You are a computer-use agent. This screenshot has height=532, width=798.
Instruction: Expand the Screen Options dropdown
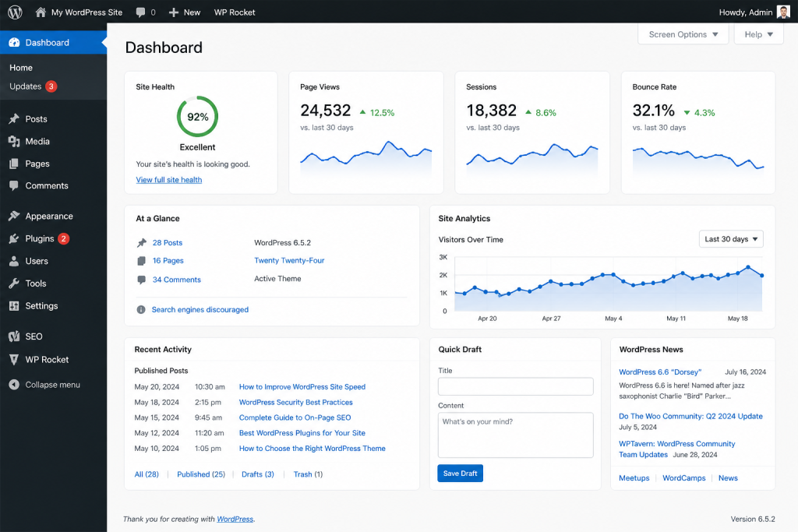tap(683, 34)
